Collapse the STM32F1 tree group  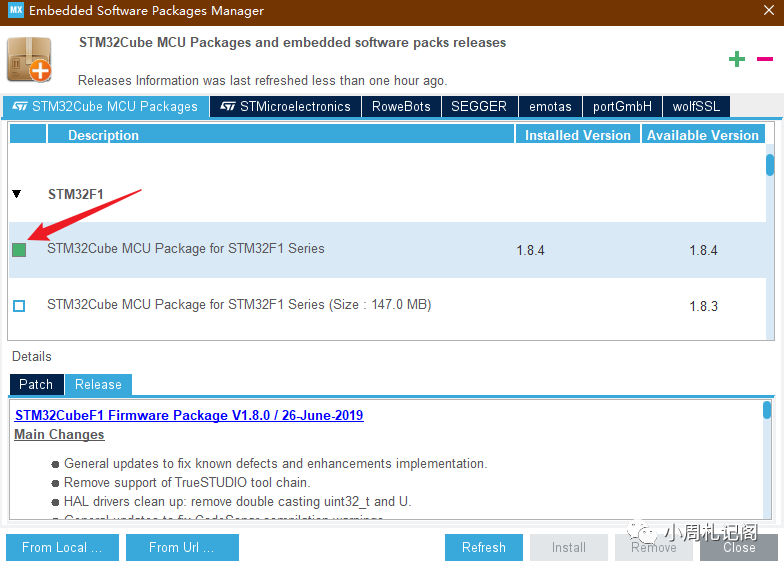(x=17, y=194)
